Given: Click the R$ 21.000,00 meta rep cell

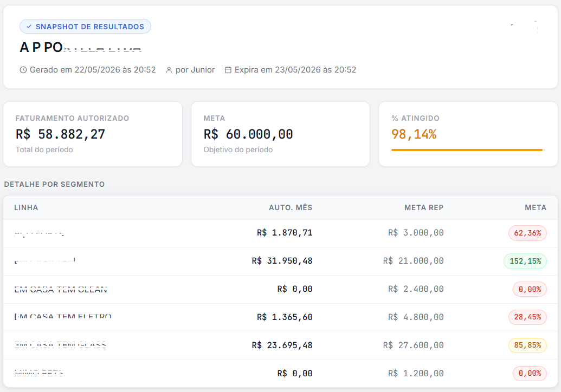Looking at the screenshot, I should point(414,261).
